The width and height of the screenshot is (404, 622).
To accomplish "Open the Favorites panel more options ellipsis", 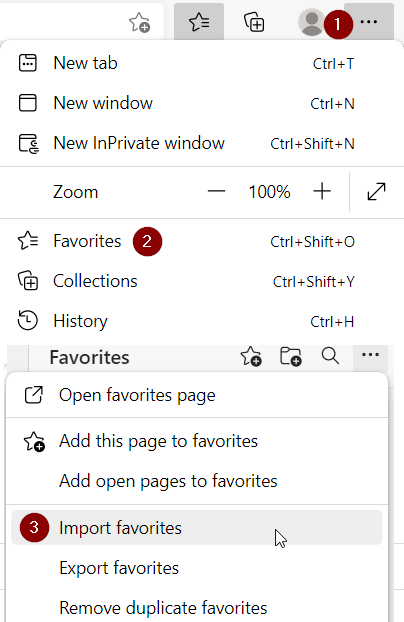I will (370, 355).
